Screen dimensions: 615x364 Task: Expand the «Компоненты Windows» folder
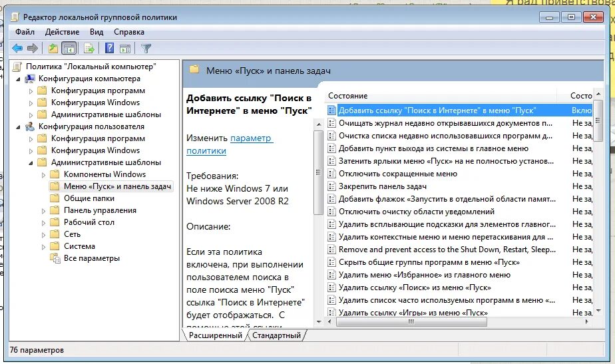click(43, 175)
